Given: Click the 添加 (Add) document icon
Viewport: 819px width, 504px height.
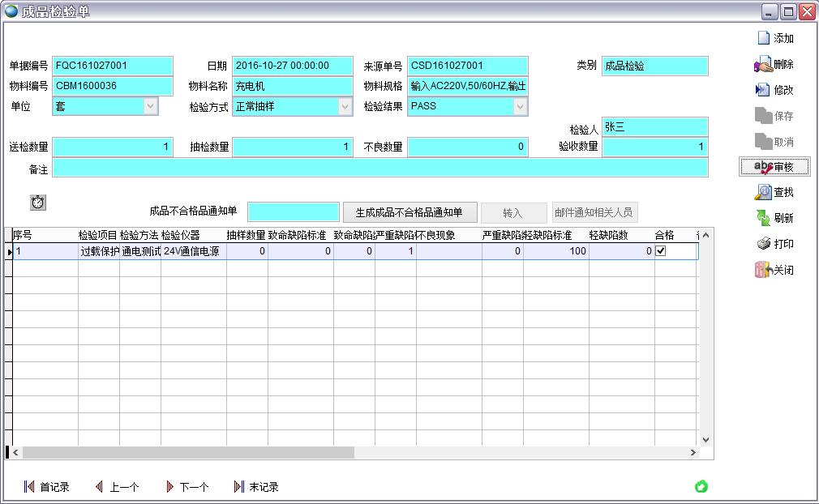Looking at the screenshot, I should (763, 38).
